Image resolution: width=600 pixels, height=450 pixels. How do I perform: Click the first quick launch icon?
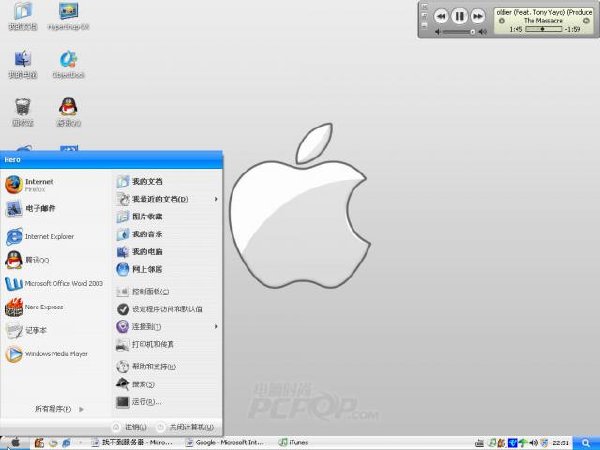pos(39,443)
